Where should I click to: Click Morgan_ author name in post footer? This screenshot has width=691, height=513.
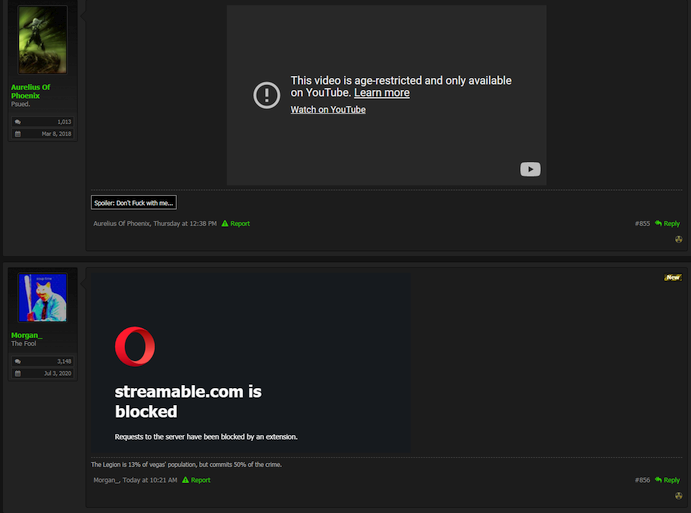106,480
